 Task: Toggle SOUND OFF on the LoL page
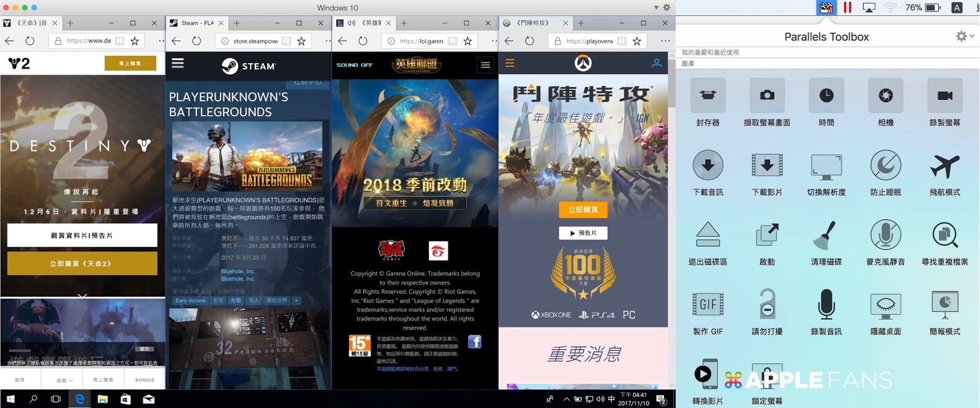(x=354, y=65)
